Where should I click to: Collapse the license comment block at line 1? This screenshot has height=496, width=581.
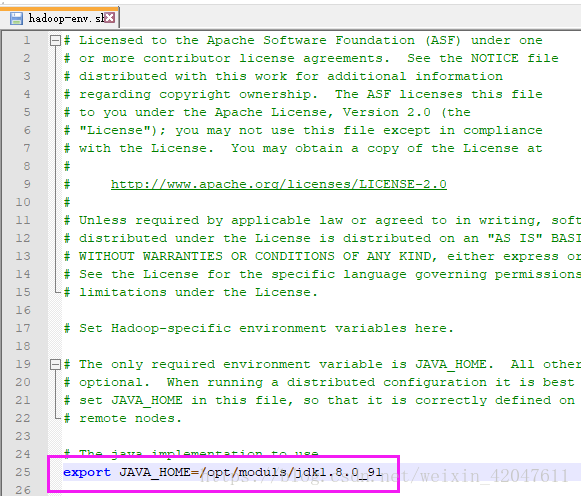[55, 40]
